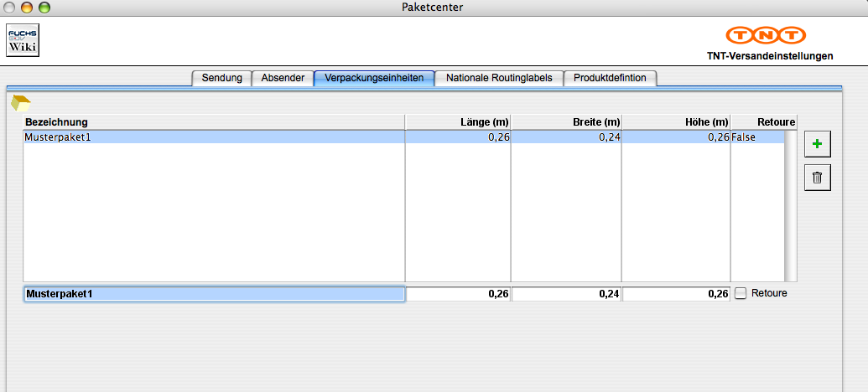Focus the Musterpaket1 name input field
This screenshot has height=392, width=868.
214,294
